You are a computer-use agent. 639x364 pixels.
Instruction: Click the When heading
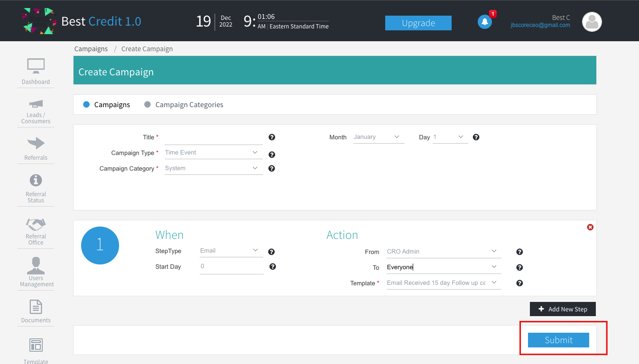[x=169, y=235]
